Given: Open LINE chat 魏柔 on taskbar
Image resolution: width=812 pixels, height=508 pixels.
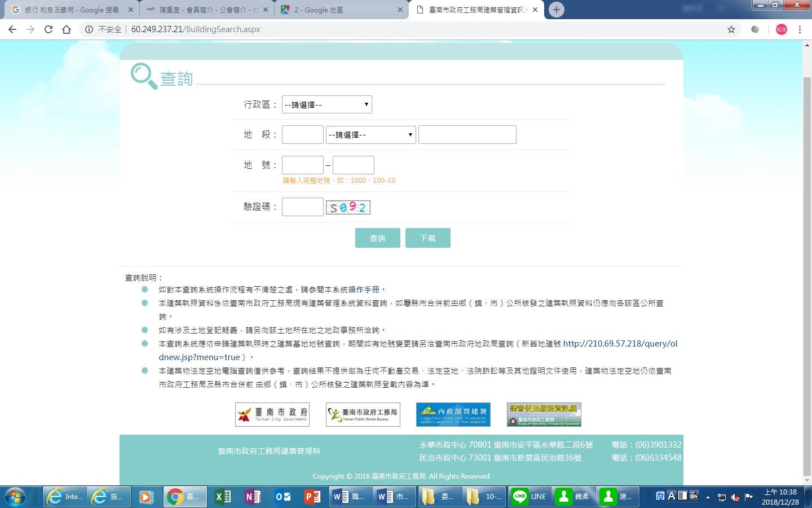Looking at the screenshot, I should [573, 497].
